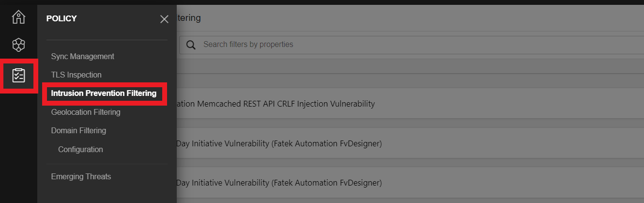Click the hexagon cluster icon in sidebar
644x203 pixels.
[18, 46]
